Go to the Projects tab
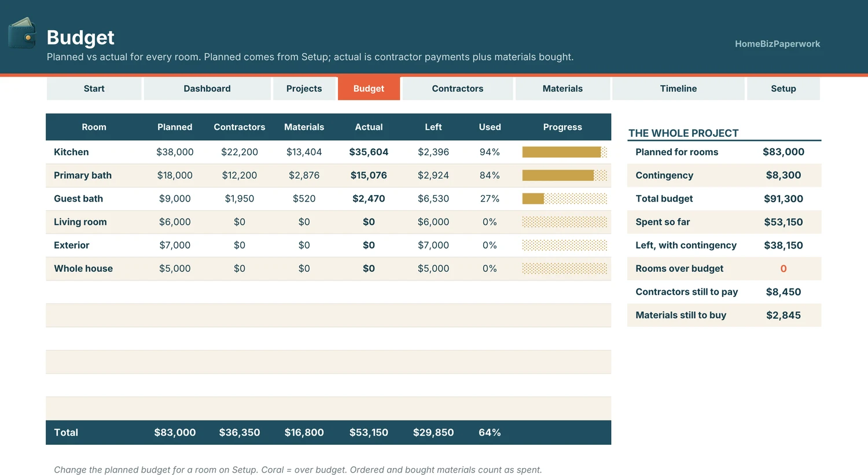 click(304, 89)
